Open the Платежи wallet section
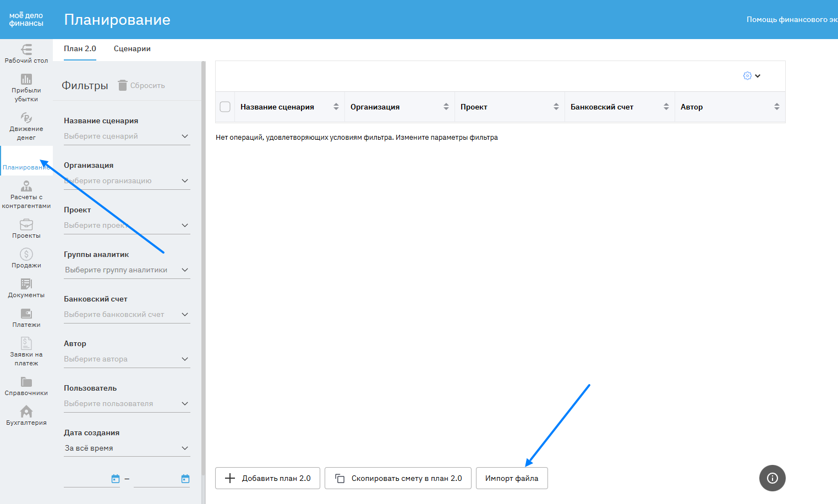 point(26,318)
